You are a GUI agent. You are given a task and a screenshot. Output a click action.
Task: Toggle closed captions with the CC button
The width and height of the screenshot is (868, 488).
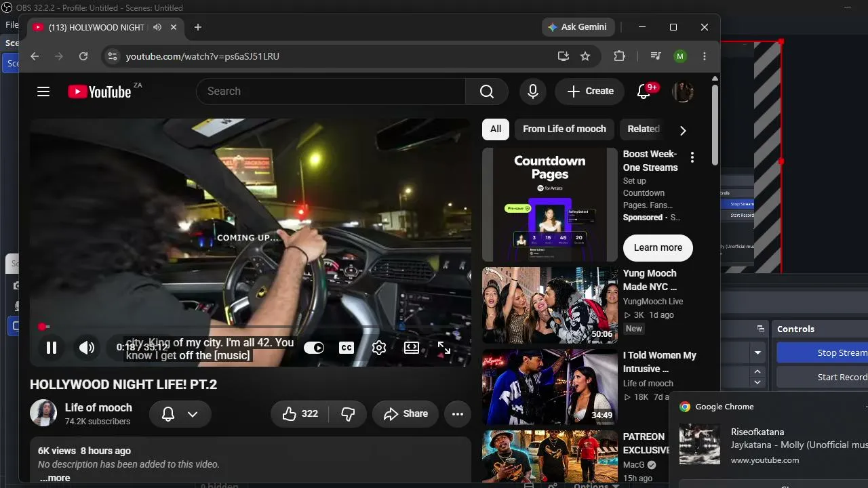coord(347,348)
